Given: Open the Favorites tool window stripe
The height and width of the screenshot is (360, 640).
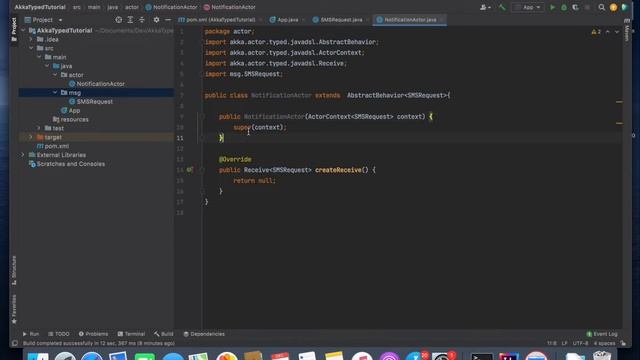Looking at the screenshot, I should [x=14, y=309].
